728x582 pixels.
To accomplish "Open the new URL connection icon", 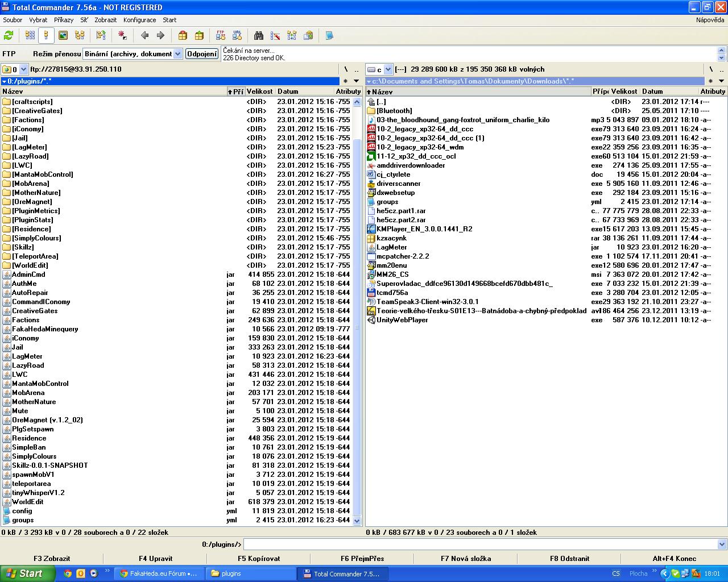I will pos(237,35).
